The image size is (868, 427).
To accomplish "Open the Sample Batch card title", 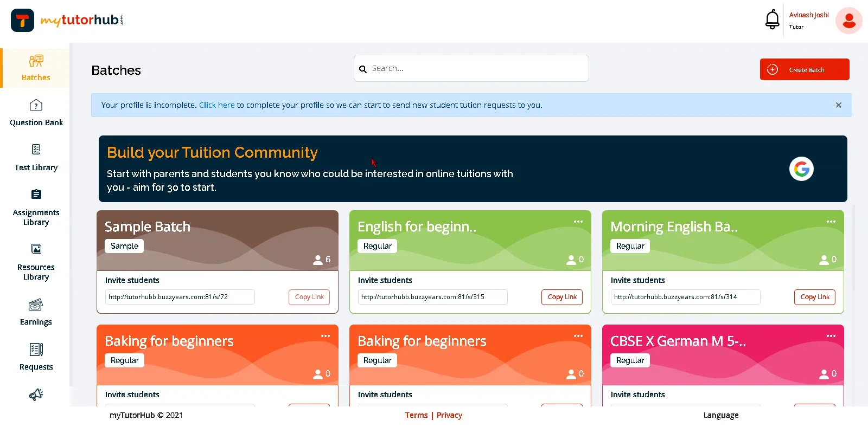I will pos(148,227).
